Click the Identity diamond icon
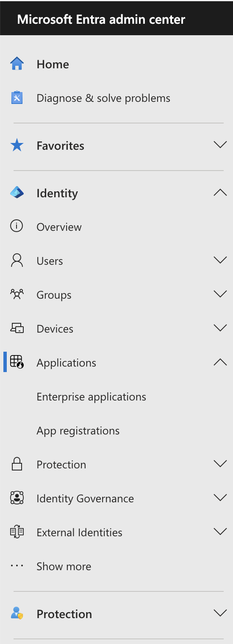The image size is (233, 644). pos(17,193)
